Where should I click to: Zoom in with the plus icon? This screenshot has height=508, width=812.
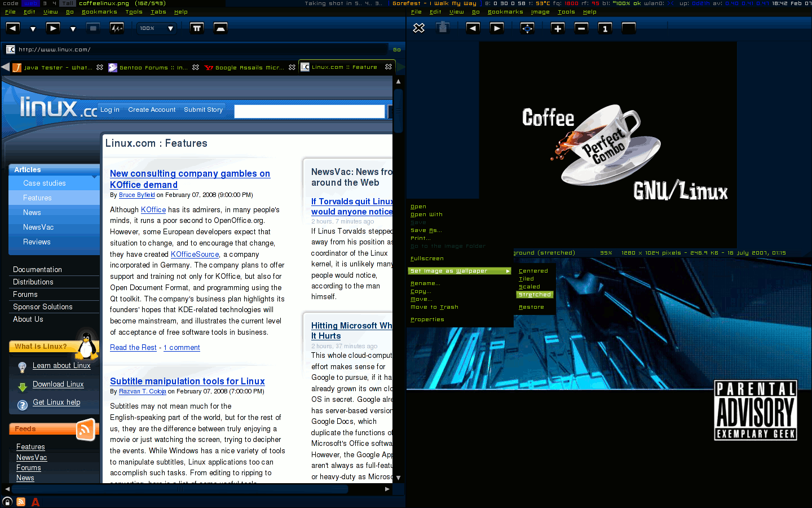[558, 28]
